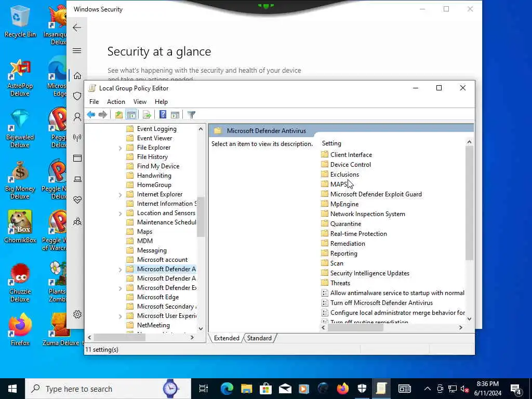This screenshot has height=399, width=532.
Task: Toggle Show/Hide Console Tree toolbar icon
Action: click(131, 115)
